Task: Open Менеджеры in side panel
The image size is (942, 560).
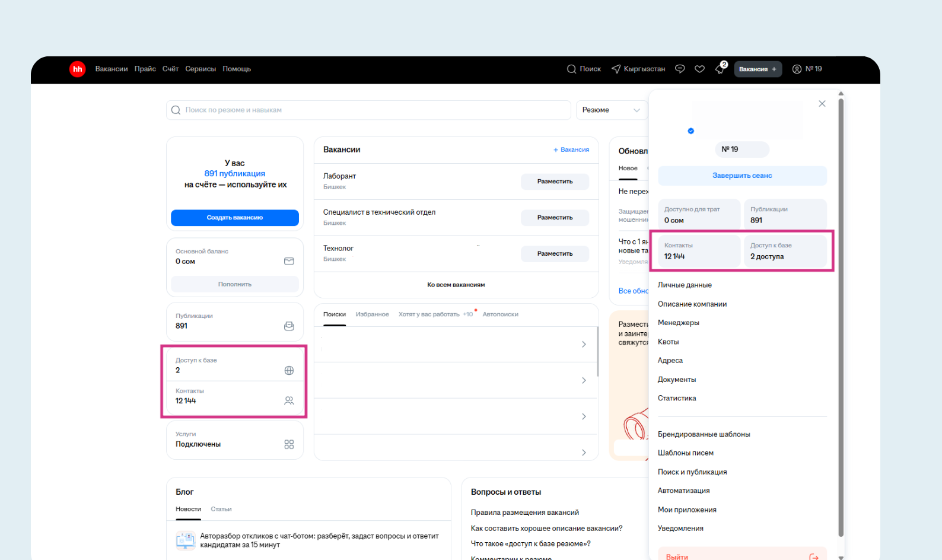Action: 679,323
